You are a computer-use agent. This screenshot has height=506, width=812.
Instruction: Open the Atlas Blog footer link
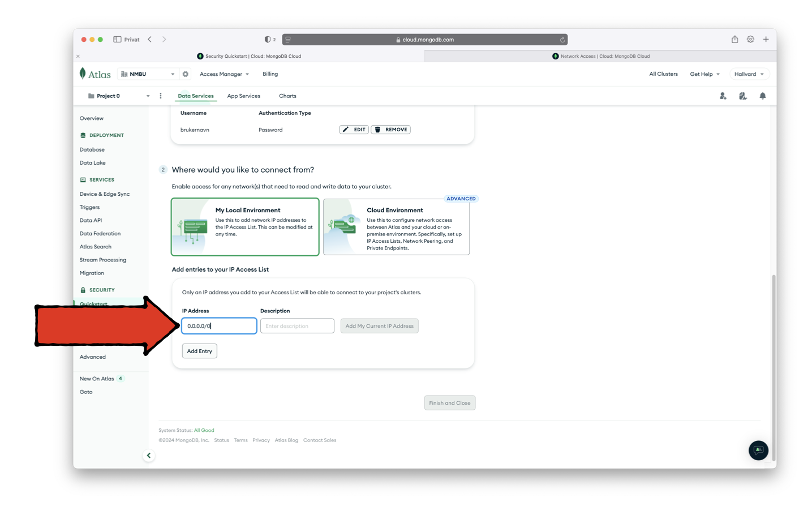[286, 440]
